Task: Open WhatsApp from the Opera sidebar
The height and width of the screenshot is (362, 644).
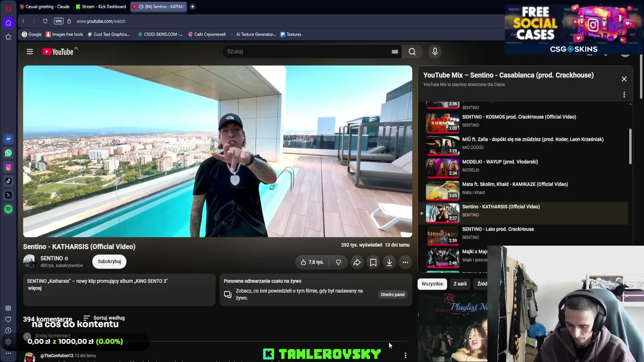Action: point(8,153)
